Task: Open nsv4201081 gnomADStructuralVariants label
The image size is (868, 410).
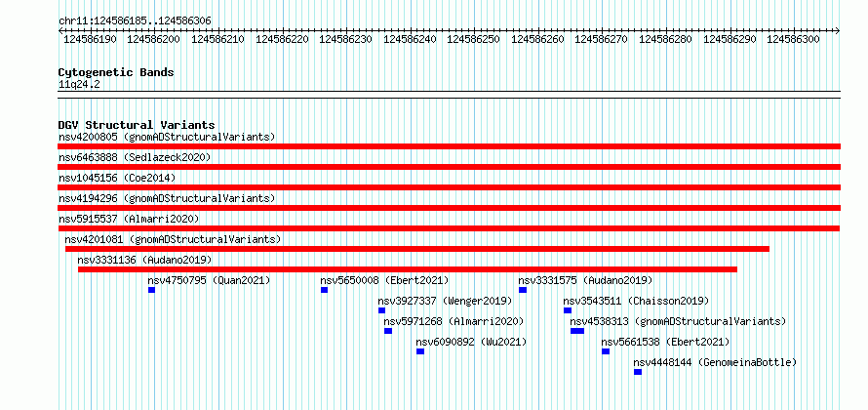Action: (x=174, y=239)
